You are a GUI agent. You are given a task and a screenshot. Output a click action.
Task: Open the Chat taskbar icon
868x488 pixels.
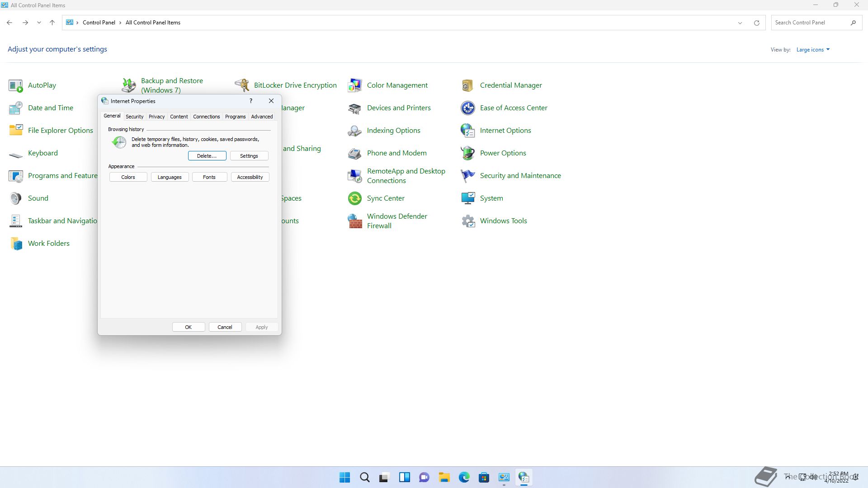point(424,478)
